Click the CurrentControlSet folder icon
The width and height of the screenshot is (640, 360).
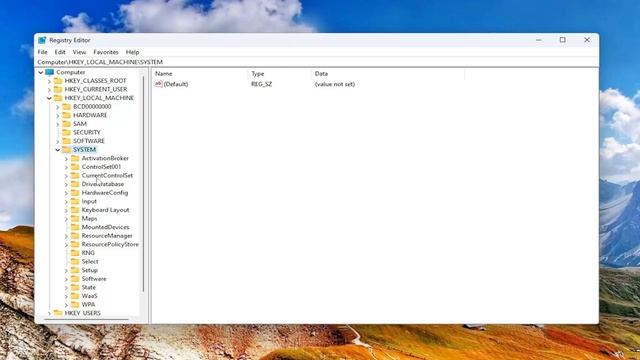(x=75, y=176)
